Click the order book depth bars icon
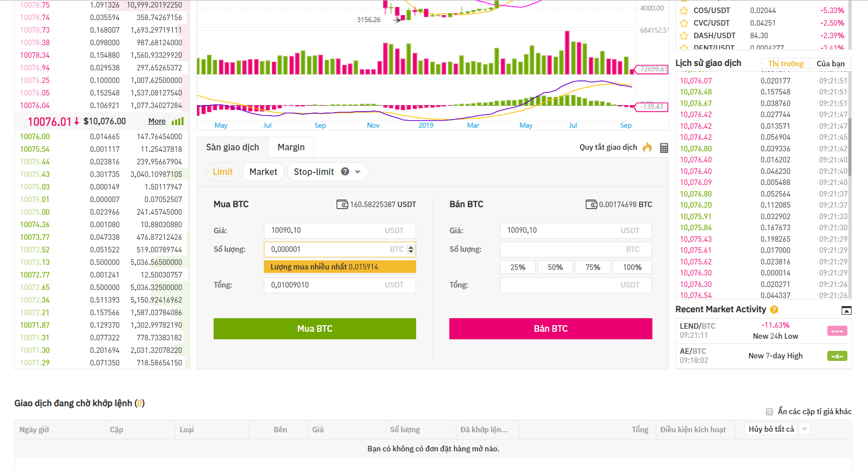The image size is (868, 474). (177, 121)
